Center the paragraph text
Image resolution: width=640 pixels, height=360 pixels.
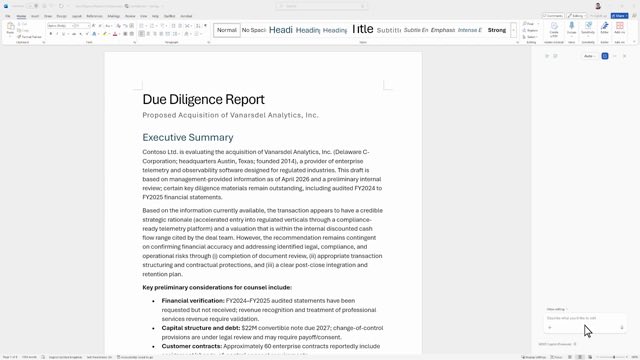(x=148, y=34)
